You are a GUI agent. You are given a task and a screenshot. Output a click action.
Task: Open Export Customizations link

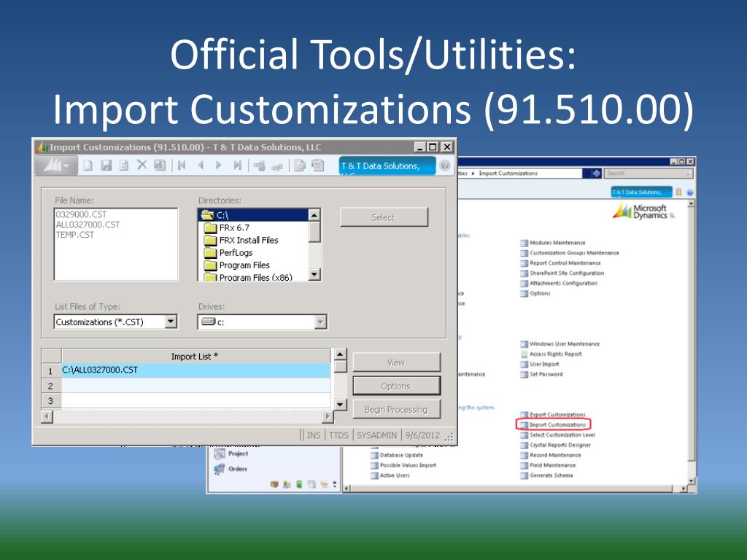coord(553,415)
